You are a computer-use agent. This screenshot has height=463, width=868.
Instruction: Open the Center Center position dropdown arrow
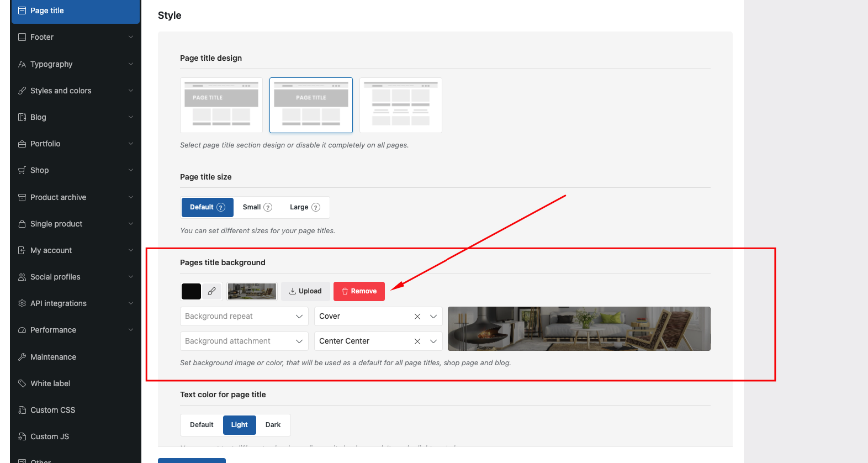click(x=433, y=341)
